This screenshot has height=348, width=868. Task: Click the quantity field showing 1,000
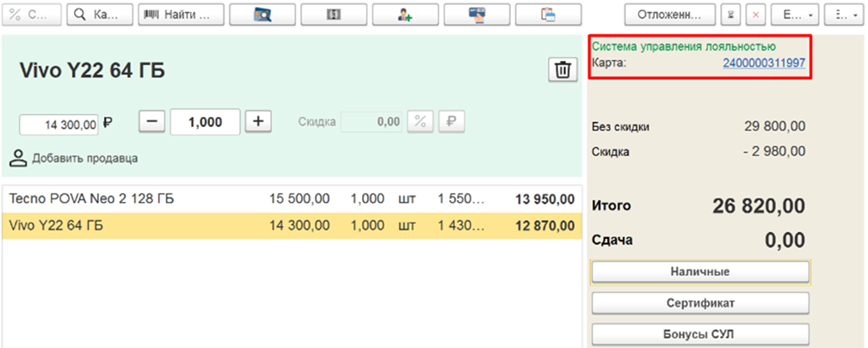pyautogui.click(x=206, y=122)
